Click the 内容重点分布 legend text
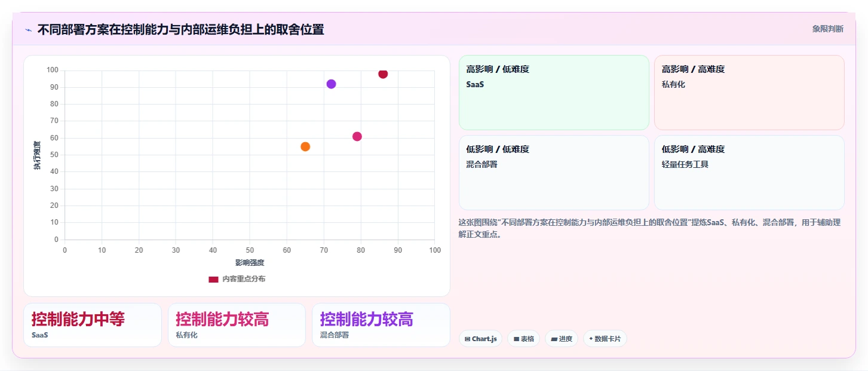868x371 pixels. [x=244, y=279]
